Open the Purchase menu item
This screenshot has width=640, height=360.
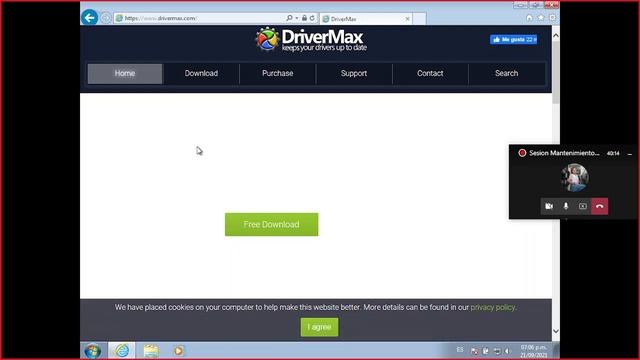(x=278, y=73)
